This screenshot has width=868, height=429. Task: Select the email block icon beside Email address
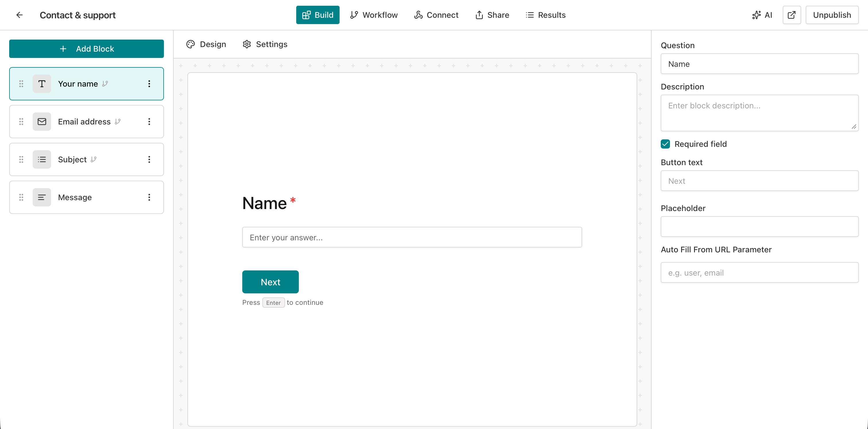click(42, 122)
